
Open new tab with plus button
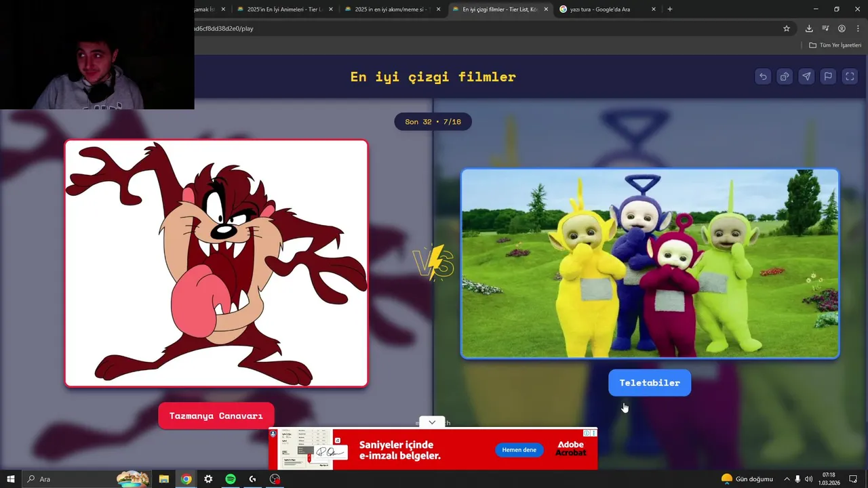[x=670, y=9]
